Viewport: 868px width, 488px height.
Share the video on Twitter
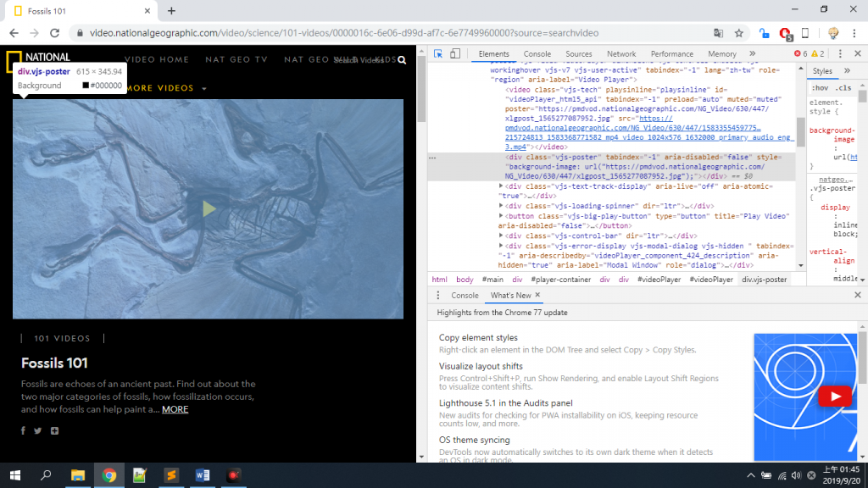click(x=37, y=430)
